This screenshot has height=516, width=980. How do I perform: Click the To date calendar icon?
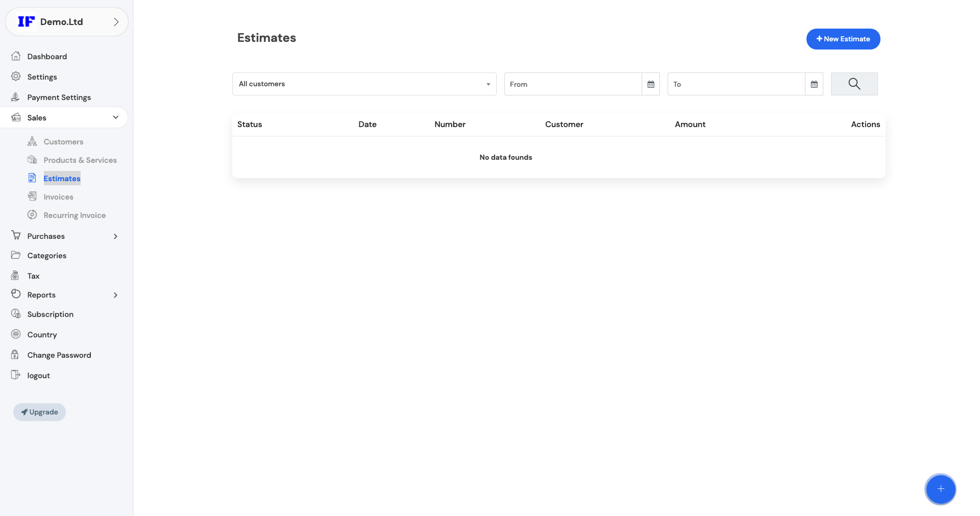[814, 84]
